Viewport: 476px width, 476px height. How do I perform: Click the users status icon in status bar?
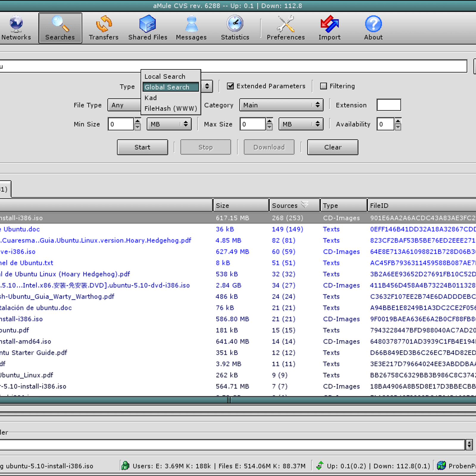125,466
